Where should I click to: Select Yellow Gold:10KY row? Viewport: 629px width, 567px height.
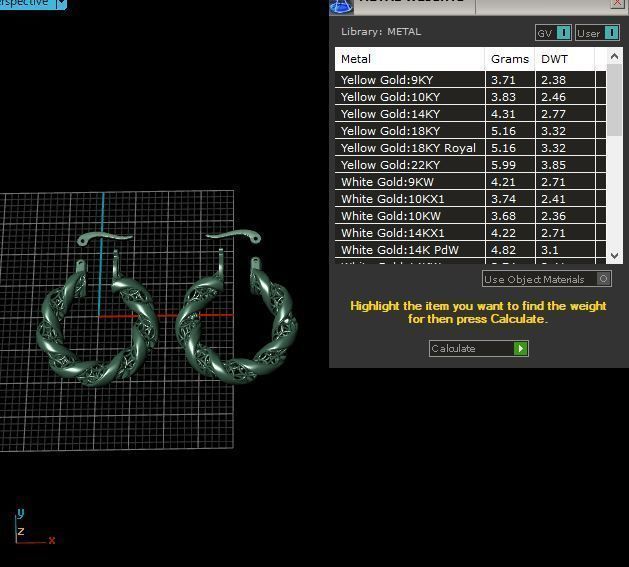(x=471, y=97)
